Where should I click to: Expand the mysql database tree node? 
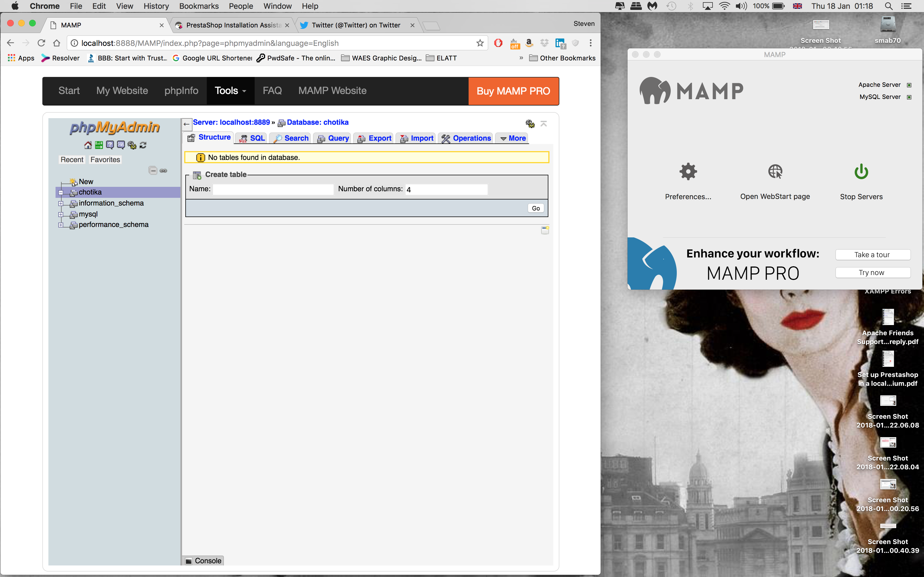tap(61, 215)
